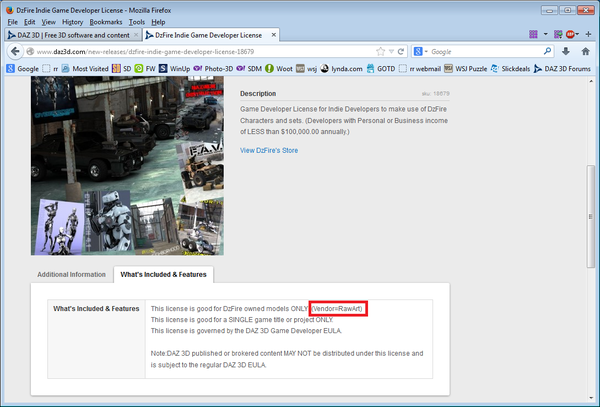Click the Description heading
Screen dimensions: 600x407
[x=258, y=93]
